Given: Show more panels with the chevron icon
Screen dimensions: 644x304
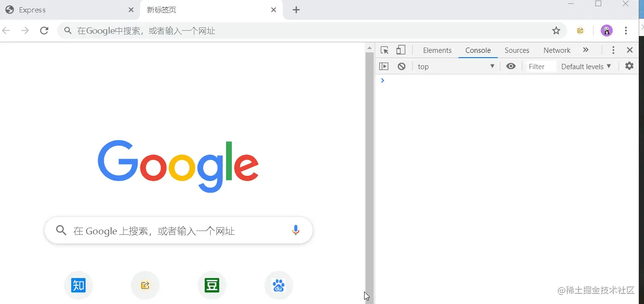Looking at the screenshot, I should [586, 50].
